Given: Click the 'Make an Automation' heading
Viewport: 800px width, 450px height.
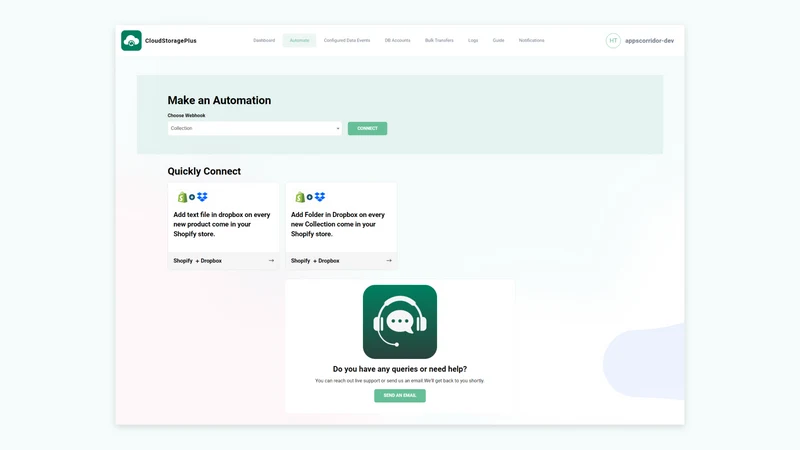Looking at the screenshot, I should tap(219, 101).
